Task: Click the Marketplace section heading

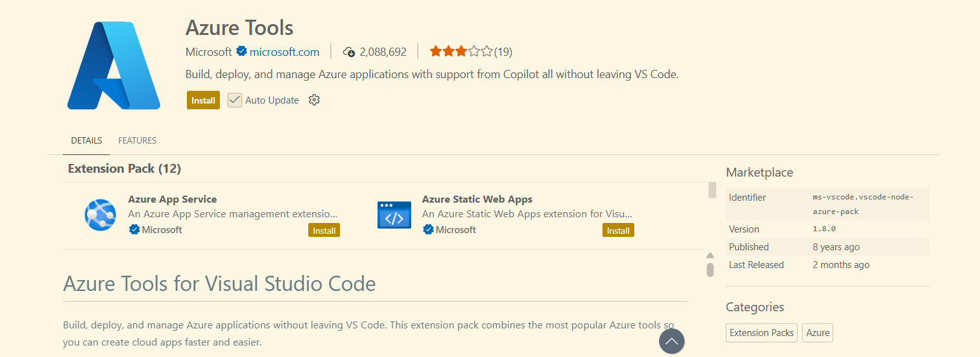Action: tap(759, 172)
